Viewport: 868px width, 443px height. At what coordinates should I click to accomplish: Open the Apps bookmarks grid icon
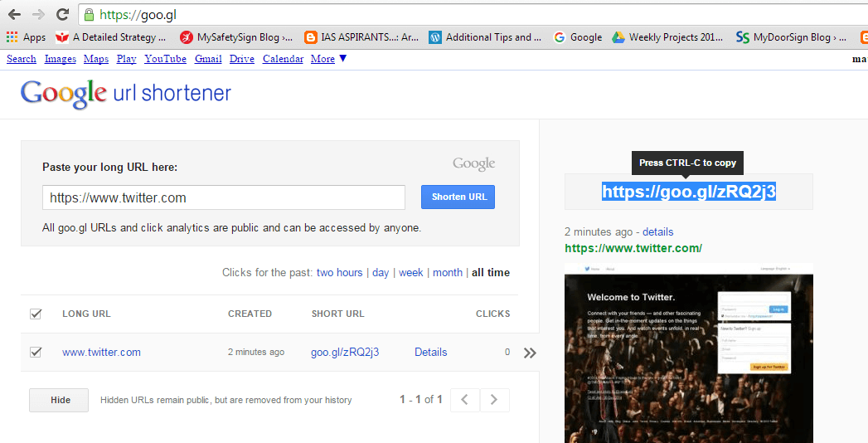tap(12, 37)
